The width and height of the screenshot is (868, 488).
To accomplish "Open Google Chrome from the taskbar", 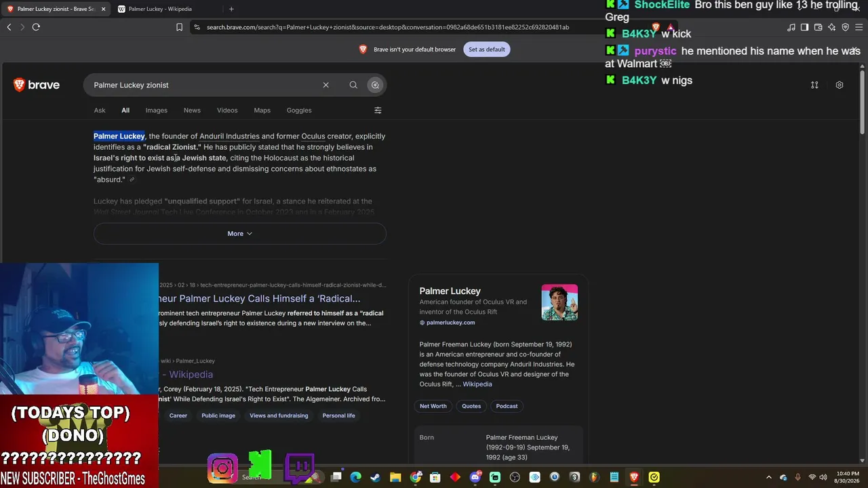I will (x=416, y=477).
